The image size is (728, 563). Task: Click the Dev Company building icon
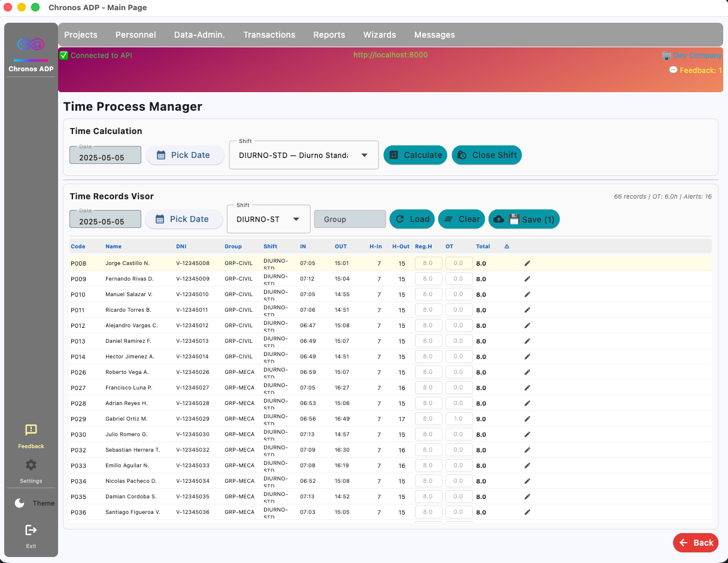(666, 55)
